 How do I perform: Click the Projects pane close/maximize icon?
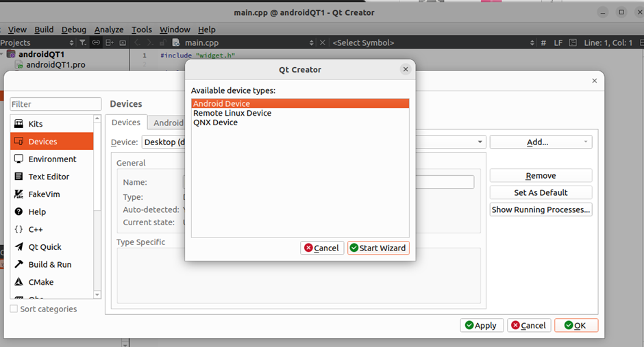click(x=123, y=42)
